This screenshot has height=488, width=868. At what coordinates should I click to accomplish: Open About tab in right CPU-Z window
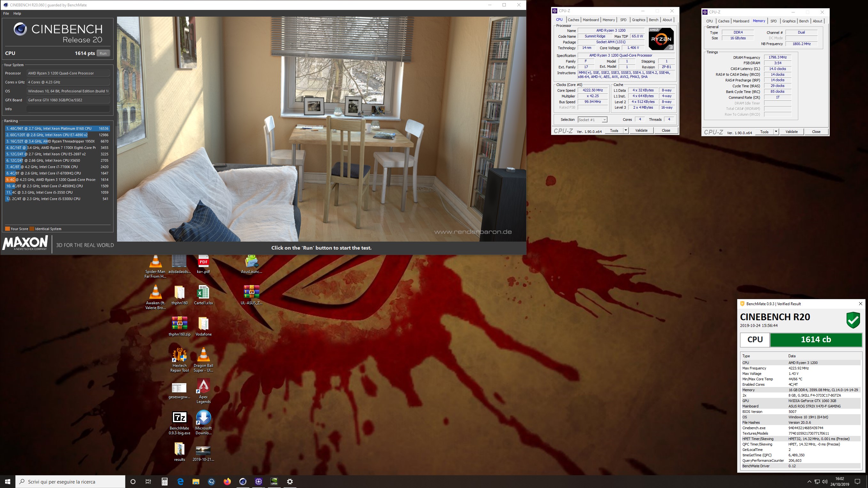coord(817,21)
